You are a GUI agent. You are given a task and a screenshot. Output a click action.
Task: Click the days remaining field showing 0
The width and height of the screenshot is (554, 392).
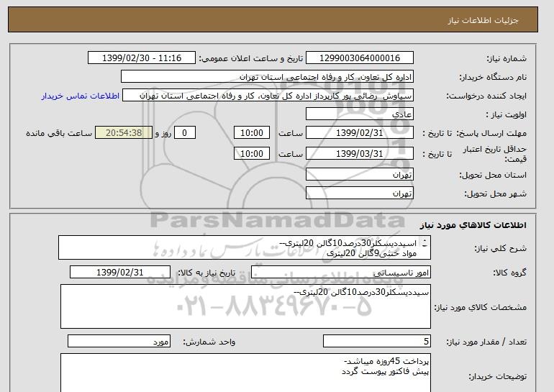pyautogui.click(x=184, y=133)
